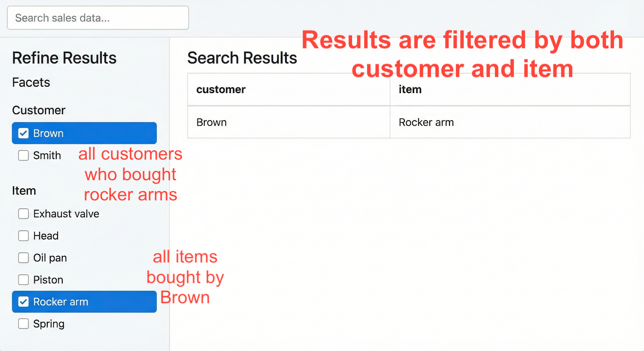Click the Refine Results heading

click(64, 57)
